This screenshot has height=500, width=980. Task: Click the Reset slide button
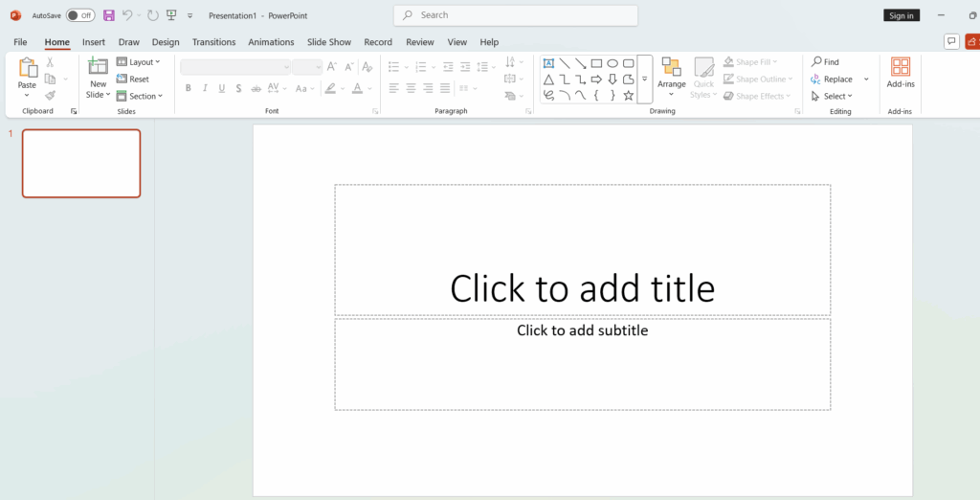(133, 80)
